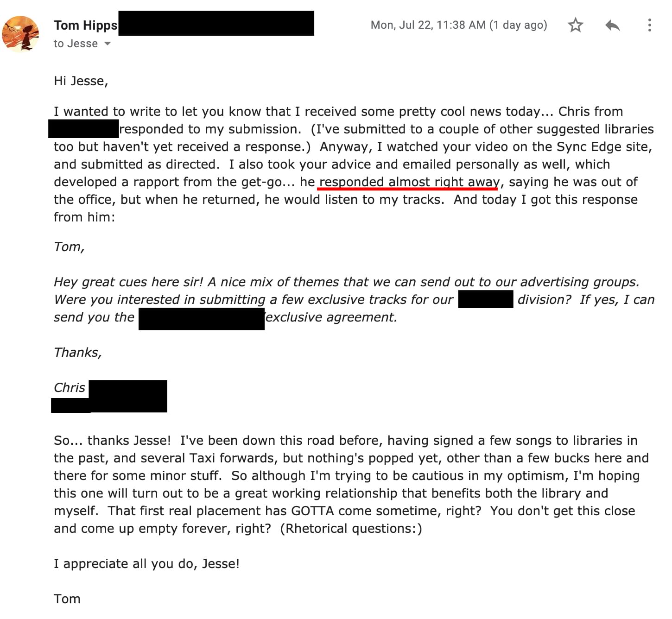672x619 pixels.
Task: Click the '(Rhetorical questions:)' text
Action: coord(351,529)
